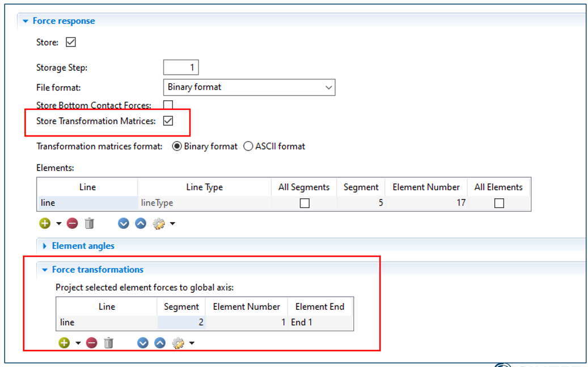Click trash icon below the Elements table
This screenshot has height=367, width=588.
pyautogui.click(x=89, y=224)
